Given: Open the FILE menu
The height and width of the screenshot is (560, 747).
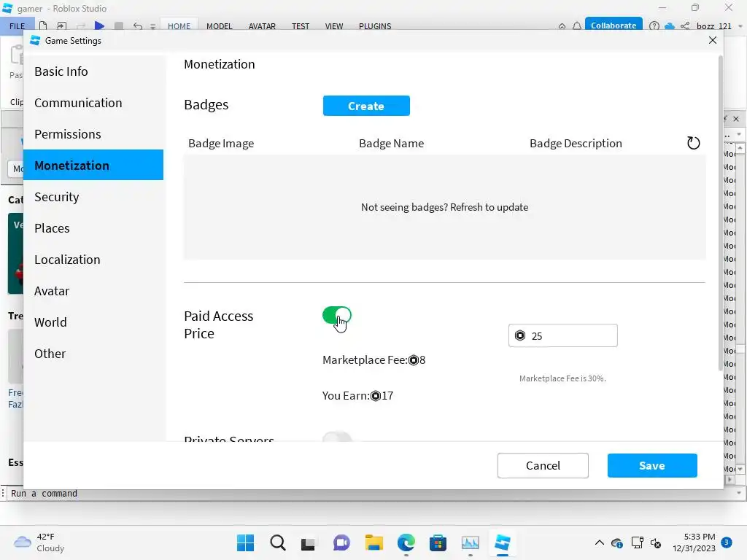Looking at the screenshot, I should click(18, 26).
